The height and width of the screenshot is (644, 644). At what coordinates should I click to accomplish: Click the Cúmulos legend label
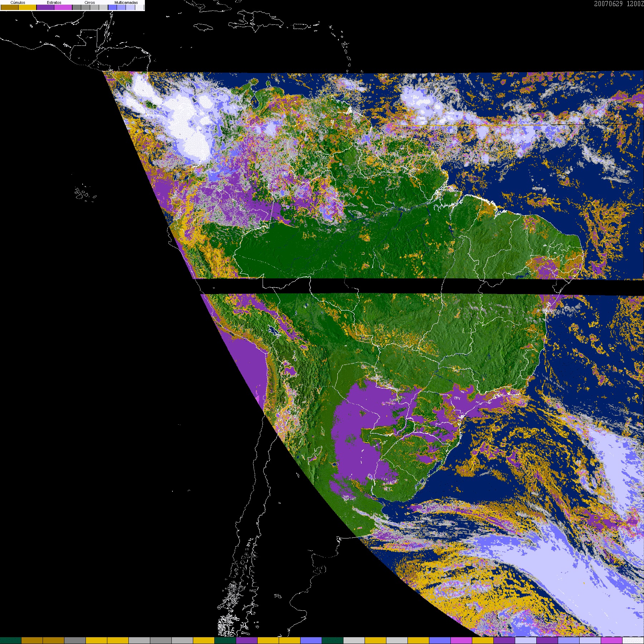point(18,3)
